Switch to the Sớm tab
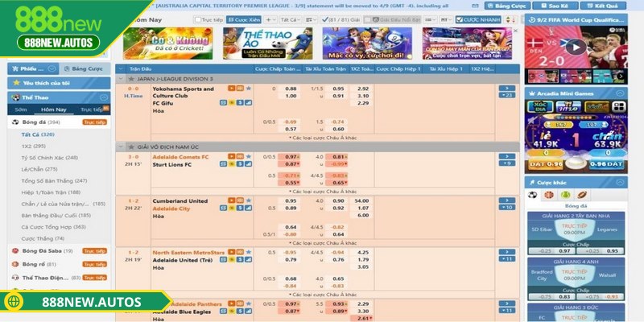Screen dimensions: 644x322 click(x=21, y=109)
